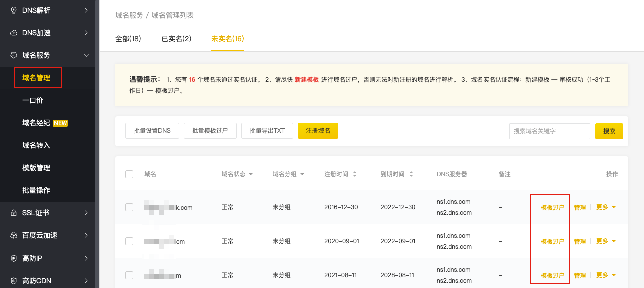Click the 高防IP shield icon
Screen dimensions: 644x288
(x=14, y=258)
